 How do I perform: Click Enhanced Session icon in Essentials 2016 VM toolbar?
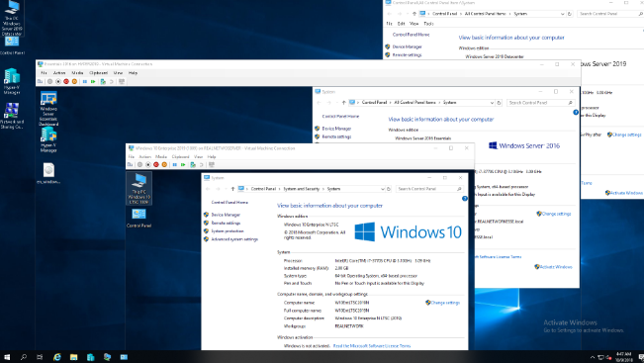click(122, 82)
